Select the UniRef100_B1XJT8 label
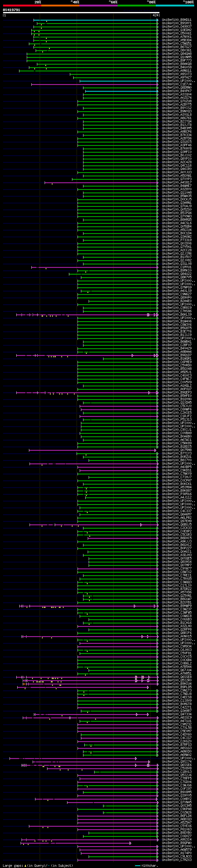 click(176, 125)
